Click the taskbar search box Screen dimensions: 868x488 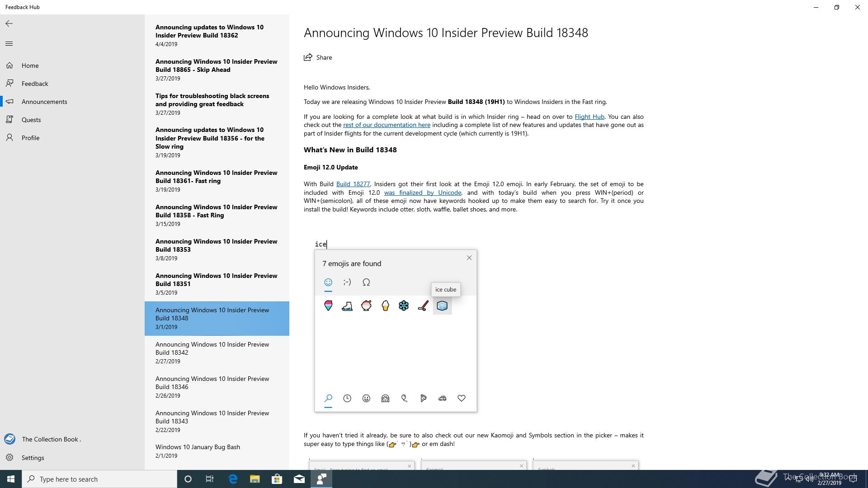pos(99,479)
